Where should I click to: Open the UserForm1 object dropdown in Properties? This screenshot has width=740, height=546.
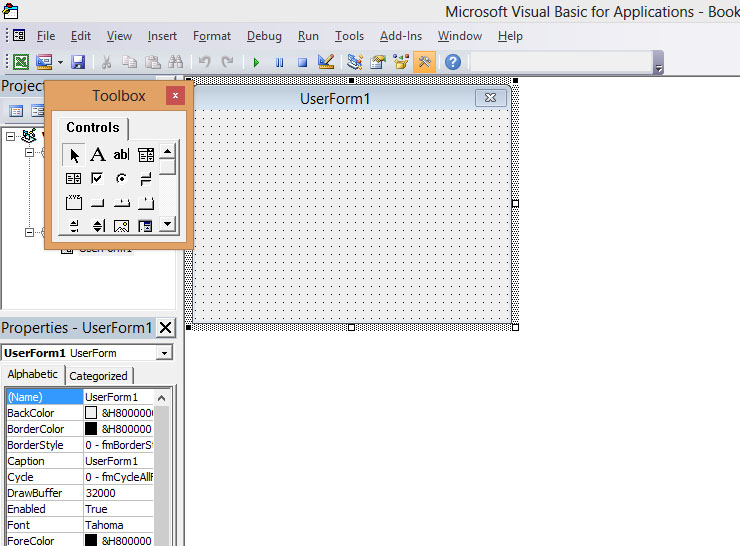pos(164,353)
